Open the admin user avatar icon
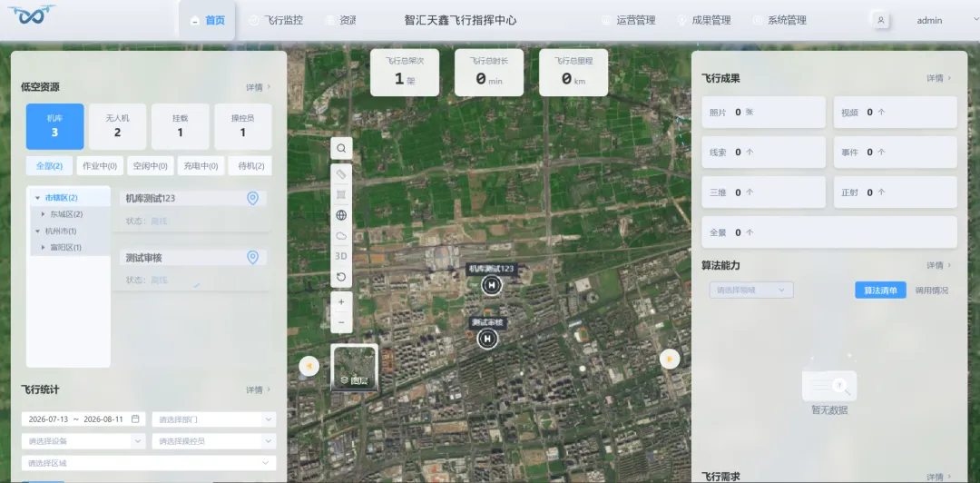Screen dimensions: 980x483 click(880, 20)
